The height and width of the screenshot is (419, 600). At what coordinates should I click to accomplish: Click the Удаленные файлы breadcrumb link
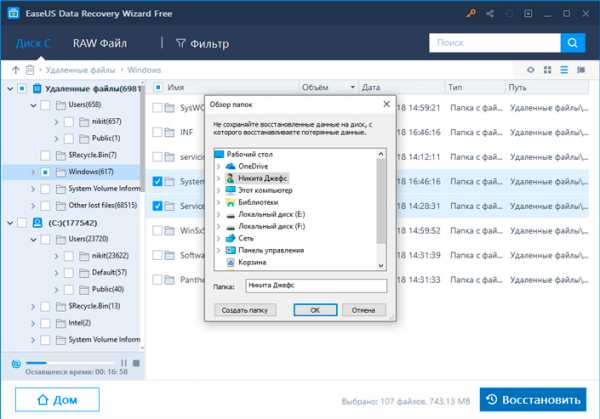(x=80, y=70)
